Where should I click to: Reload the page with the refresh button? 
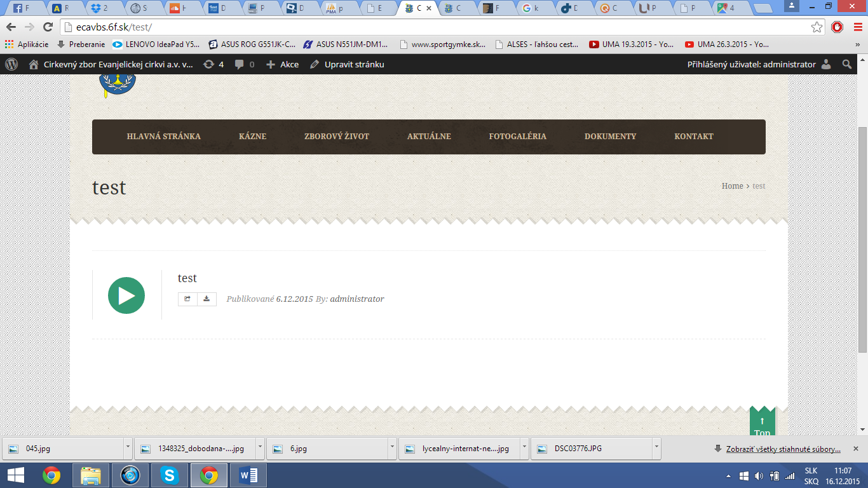click(48, 27)
